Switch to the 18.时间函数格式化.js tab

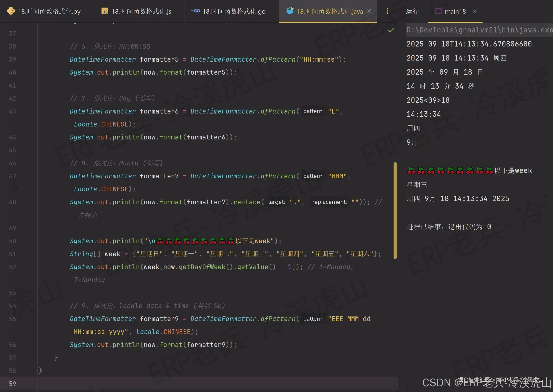point(142,11)
